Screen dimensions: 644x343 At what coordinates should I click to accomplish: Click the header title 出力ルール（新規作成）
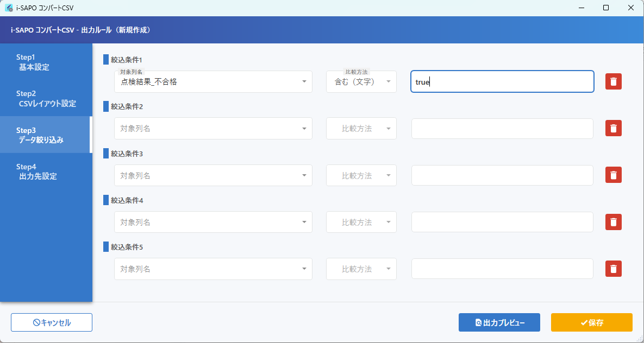(x=116, y=30)
